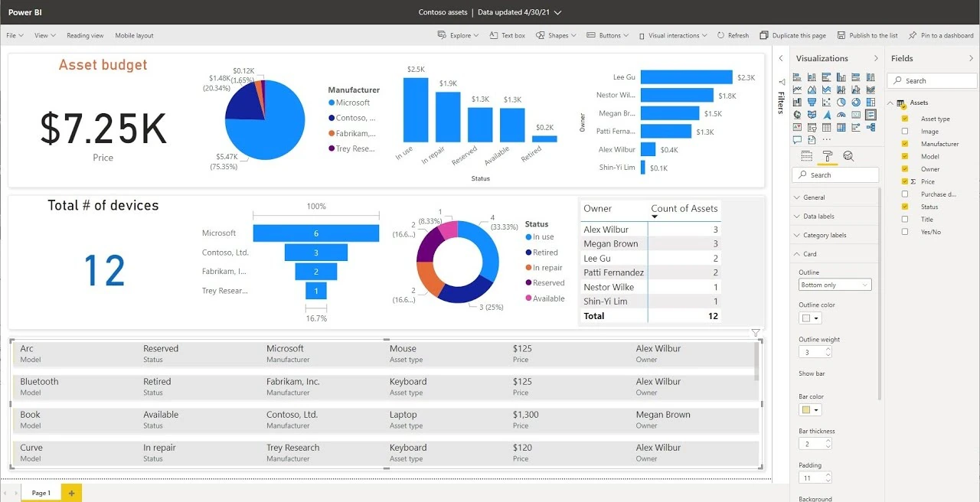Choose the donut chart visualization icon
Viewport: 980px width, 502px height.
[x=856, y=102]
